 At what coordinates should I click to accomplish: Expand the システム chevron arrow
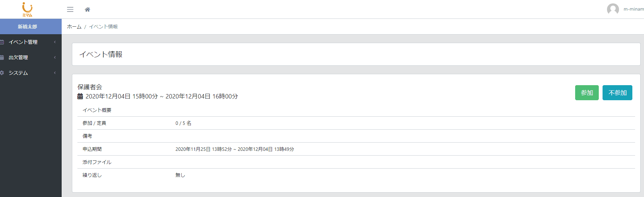pyautogui.click(x=55, y=73)
